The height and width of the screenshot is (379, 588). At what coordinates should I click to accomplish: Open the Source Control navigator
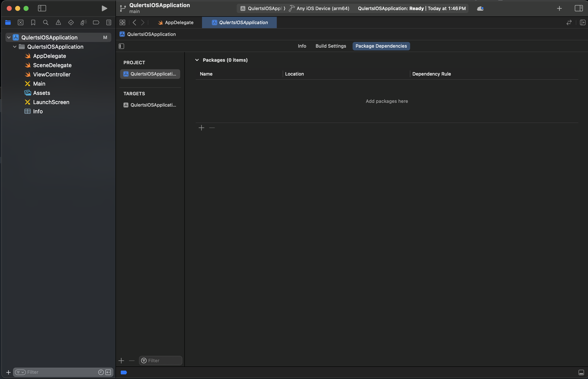pos(21,23)
